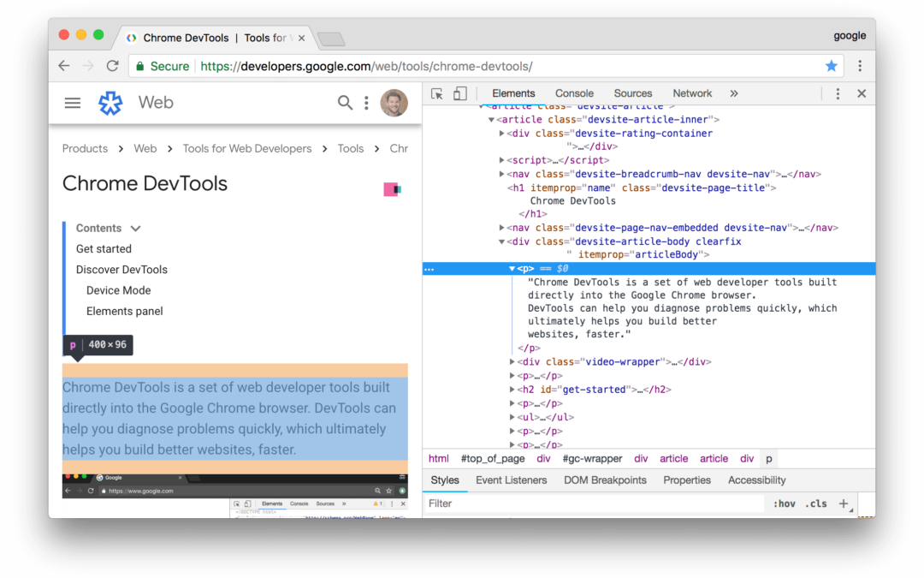Select h1 devsite-page-title DOM row
The height and width of the screenshot is (578, 924).
point(641,188)
